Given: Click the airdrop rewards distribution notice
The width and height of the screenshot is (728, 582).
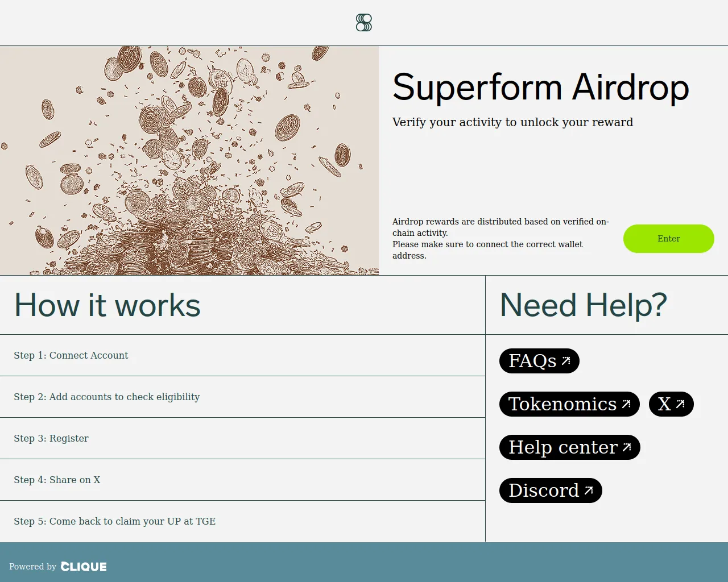Looking at the screenshot, I should [x=501, y=239].
